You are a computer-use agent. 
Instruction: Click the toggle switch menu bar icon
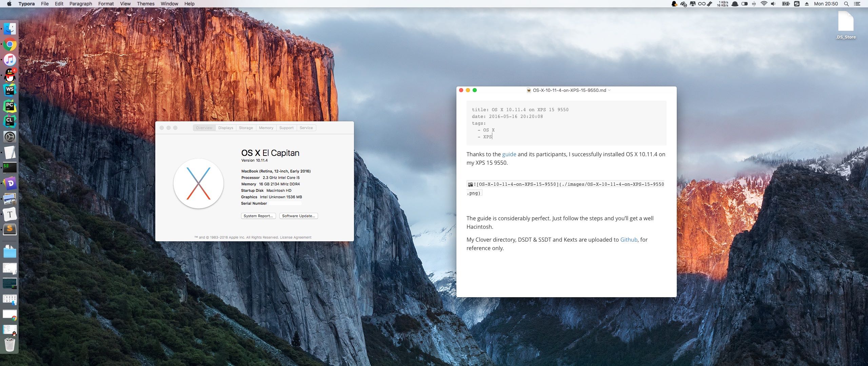tap(745, 4)
